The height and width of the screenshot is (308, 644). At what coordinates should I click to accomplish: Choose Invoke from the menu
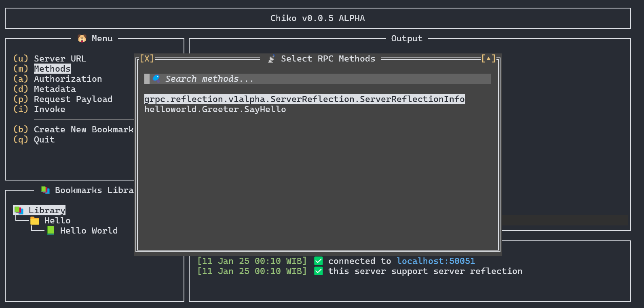[49, 109]
